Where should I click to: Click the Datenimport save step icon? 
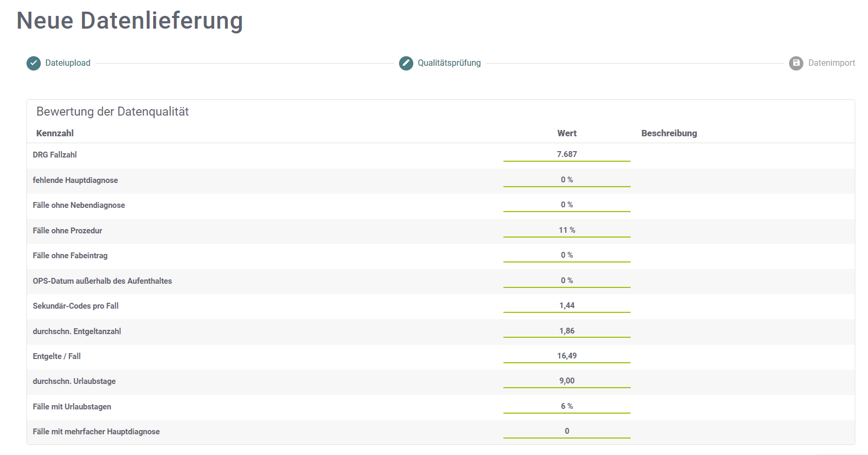click(796, 63)
